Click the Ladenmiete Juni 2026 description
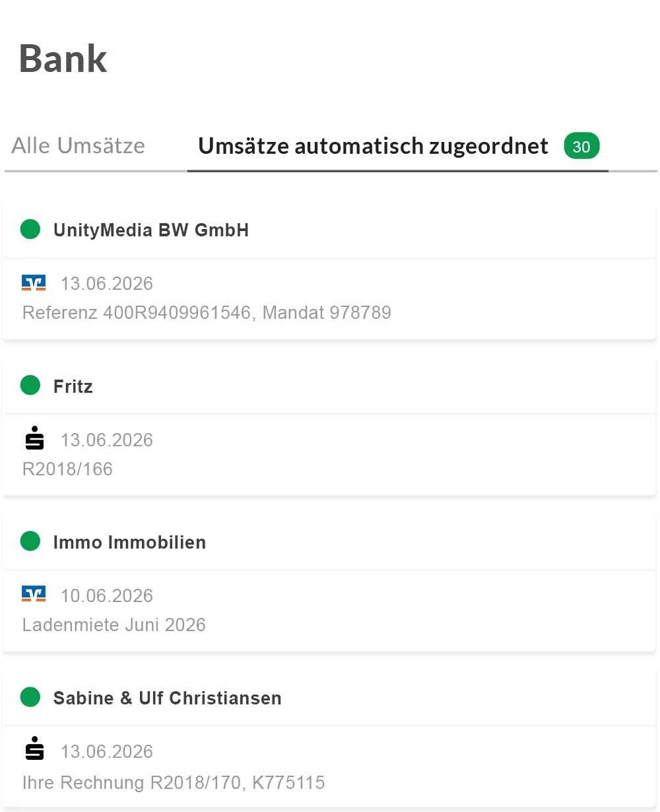 click(114, 625)
